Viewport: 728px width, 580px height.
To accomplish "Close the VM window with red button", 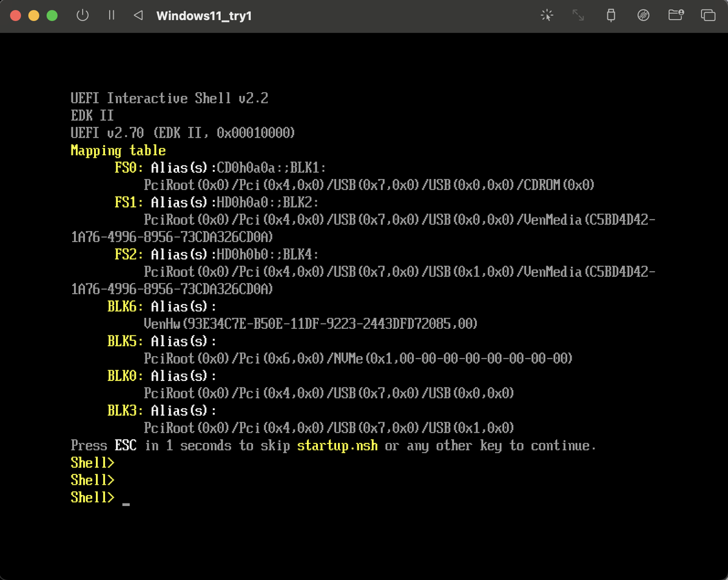I will tap(16, 16).
